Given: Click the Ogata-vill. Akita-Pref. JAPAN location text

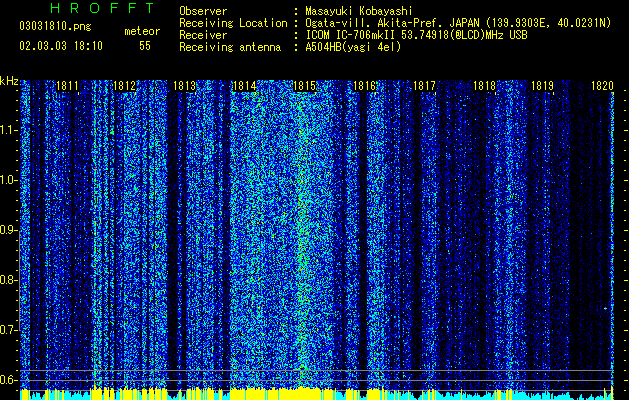Looking at the screenshot, I should tap(458, 23).
